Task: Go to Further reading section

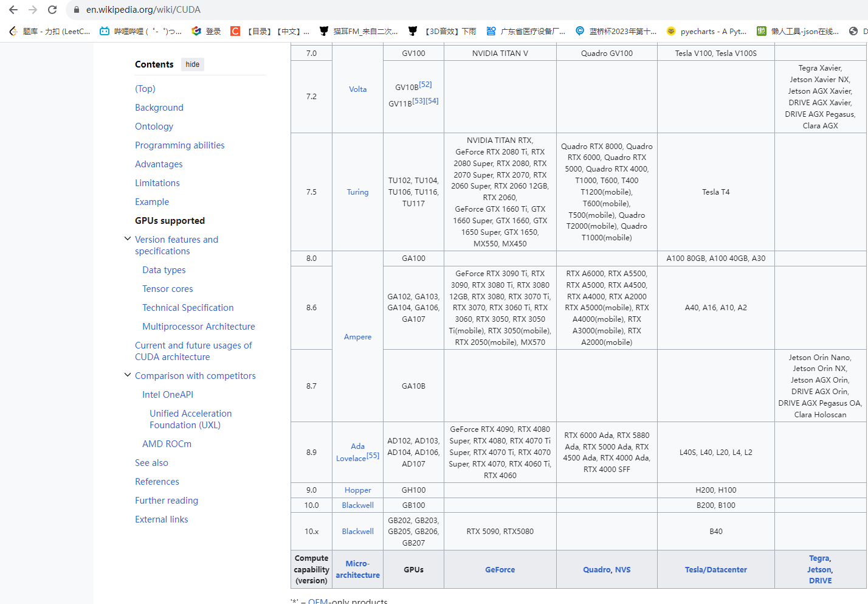Action: 167,501
